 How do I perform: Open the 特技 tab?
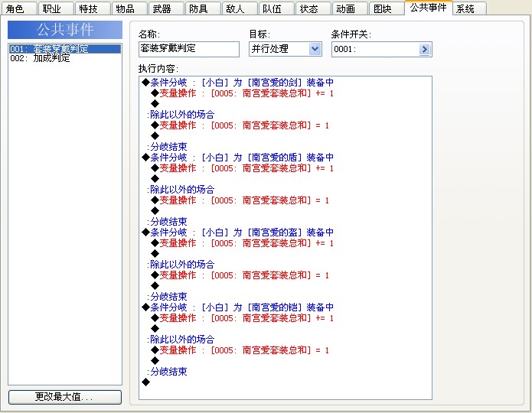[x=93, y=8]
